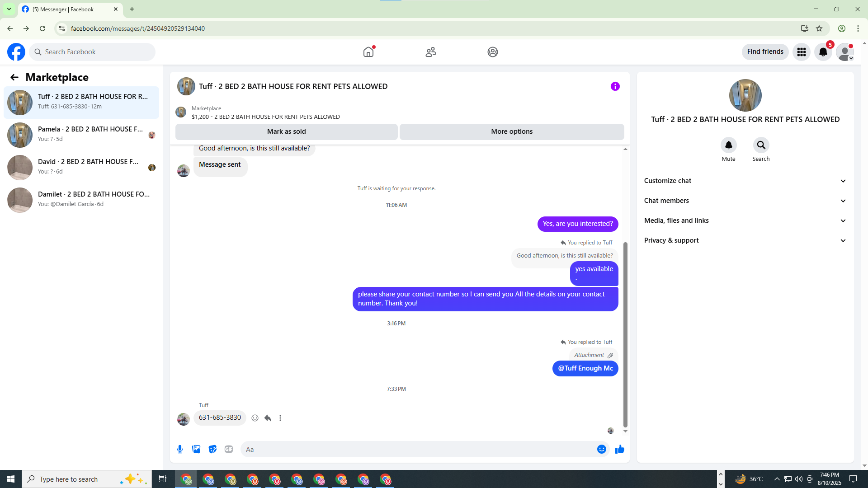This screenshot has width=868, height=488.
Task: Open more options for phone message
Action: pyautogui.click(x=280, y=418)
